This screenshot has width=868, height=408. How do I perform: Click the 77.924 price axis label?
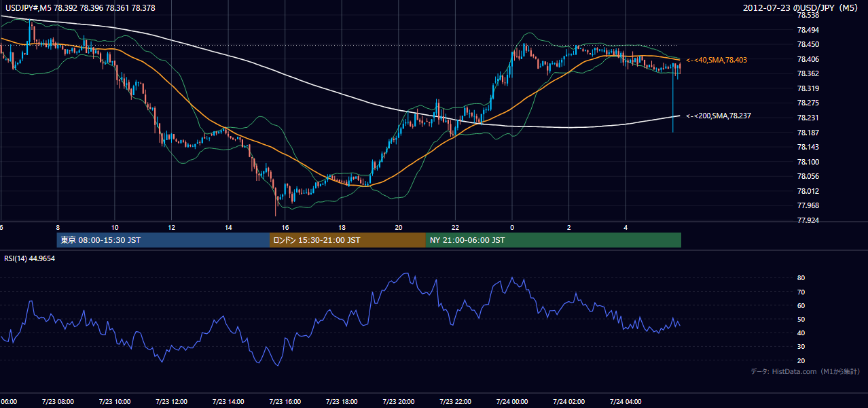point(808,220)
